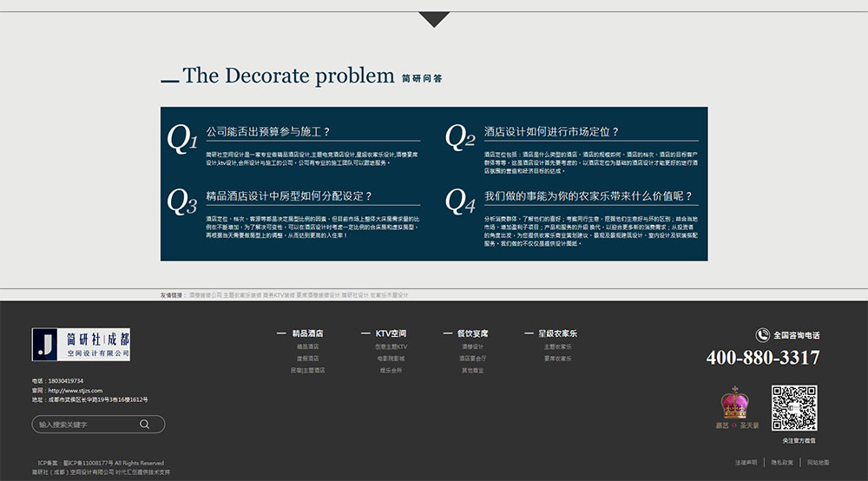868x481 pixels.
Task: Open the KTV空间 footer heading
Action: [x=391, y=333]
